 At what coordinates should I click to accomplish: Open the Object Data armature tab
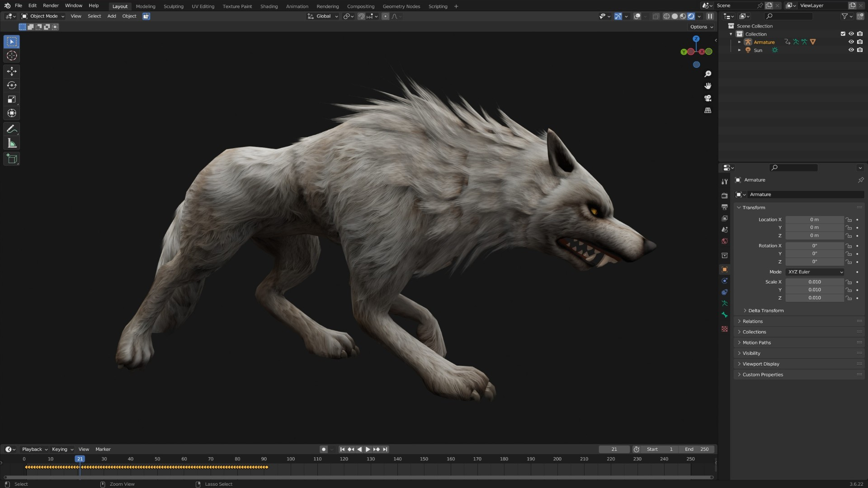[725, 303]
